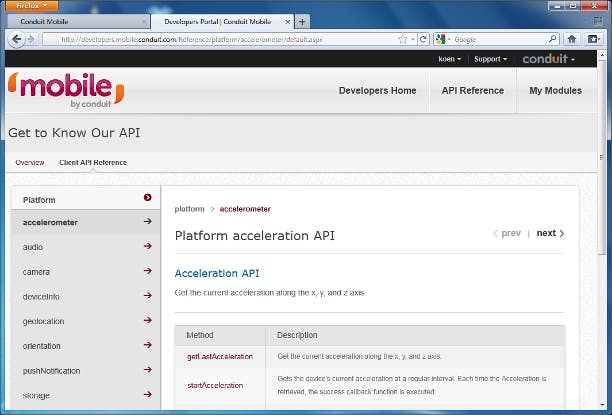The width and height of the screenshot is (612, 415).
Task: Click the platform breadcrumb link
Action: tap(189, 209)
